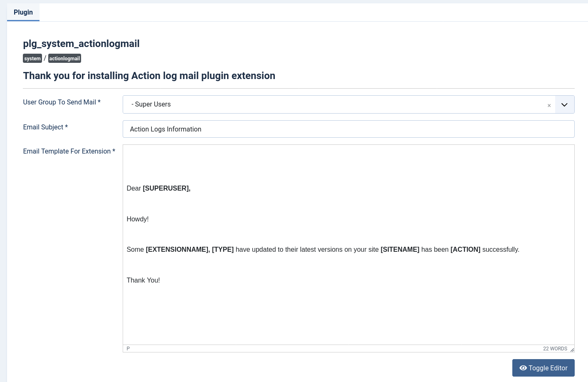Screen dimensions: 588x382
Task: Expand the User Group dropdown arrow
Action: (564, 104)
